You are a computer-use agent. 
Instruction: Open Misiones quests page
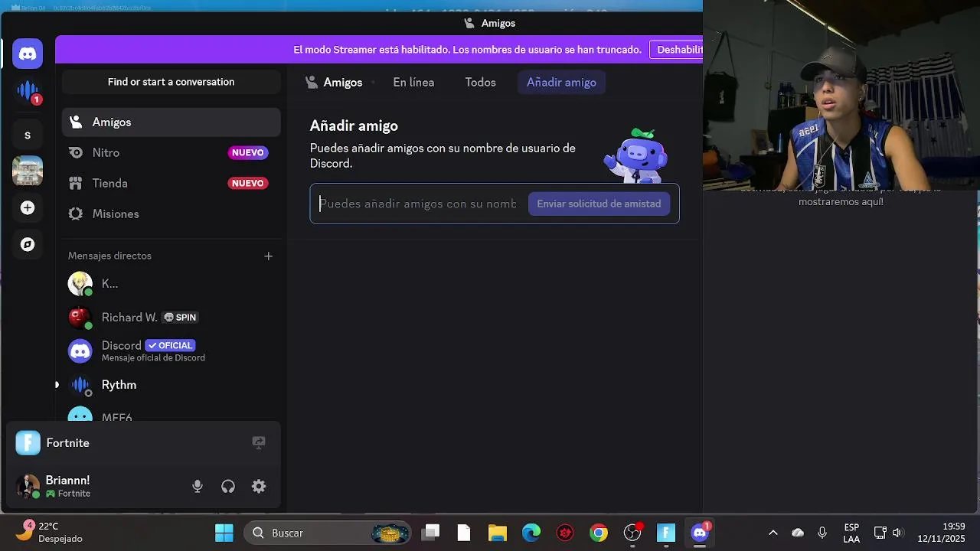point(171,214)
